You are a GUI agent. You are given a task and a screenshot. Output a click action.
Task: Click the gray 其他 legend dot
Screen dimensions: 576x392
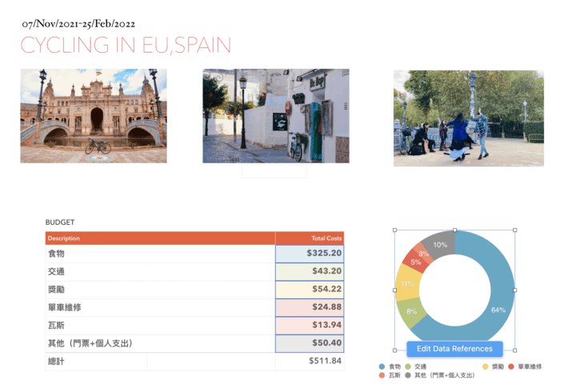(409, 374)
